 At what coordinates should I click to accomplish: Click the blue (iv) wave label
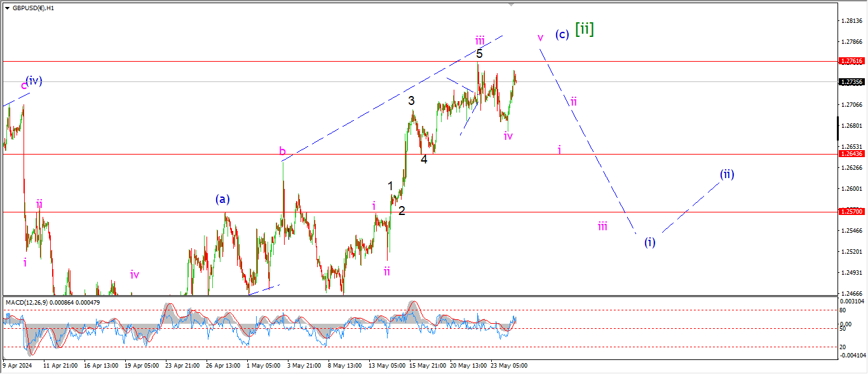(34, 81)
